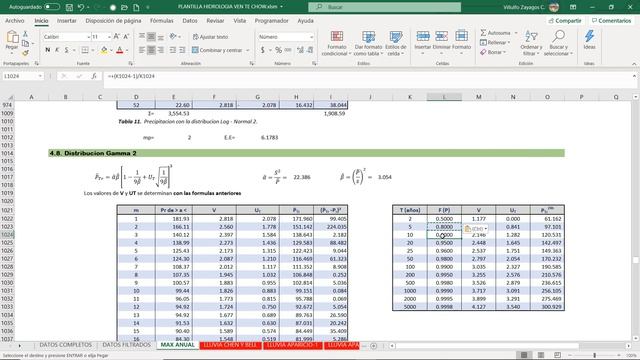The image size is (640, 360).
Task: Switch to the Programador tab
Action: click(x=271, y=21)
